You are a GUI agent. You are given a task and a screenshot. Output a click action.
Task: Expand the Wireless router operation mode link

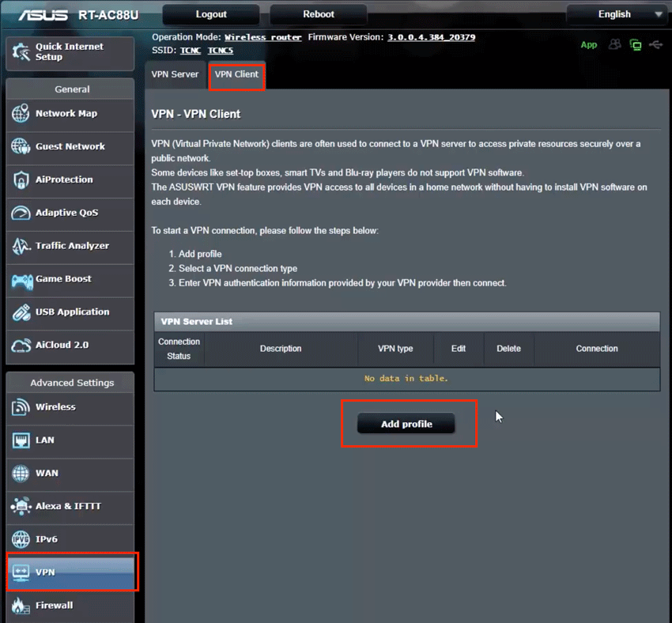coord(261,36)
